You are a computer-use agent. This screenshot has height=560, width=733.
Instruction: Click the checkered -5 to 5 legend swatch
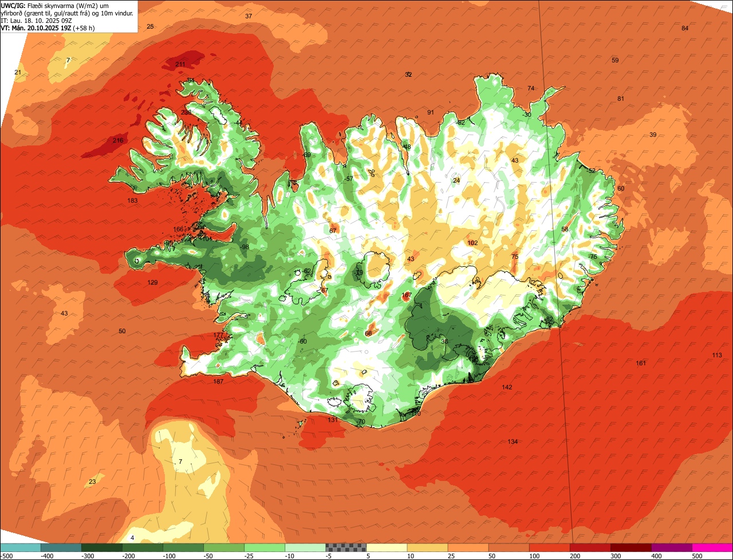point(346,547)
